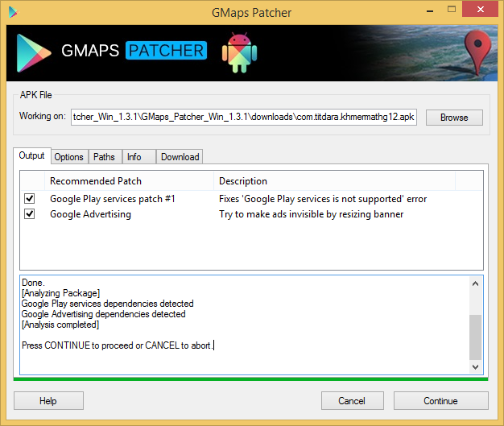Switch to the Info tab
Viewport: 504px width, 426px height.
click(138, 157)
